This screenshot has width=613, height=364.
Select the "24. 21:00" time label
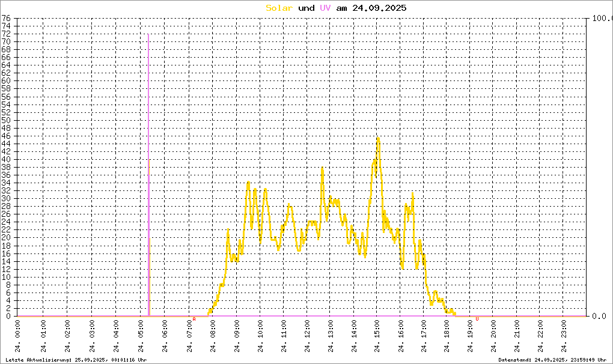click(517, 336)
